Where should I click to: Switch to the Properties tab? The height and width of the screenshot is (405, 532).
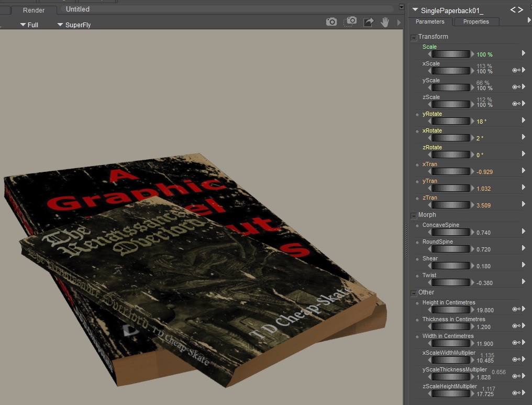(476, 21)
